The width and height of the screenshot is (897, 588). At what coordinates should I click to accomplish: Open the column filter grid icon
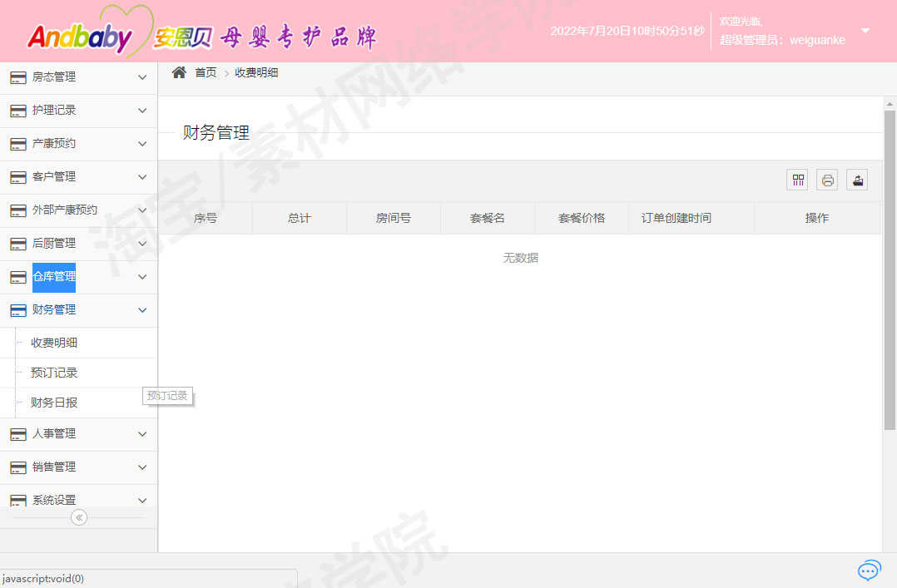point(797,180)
